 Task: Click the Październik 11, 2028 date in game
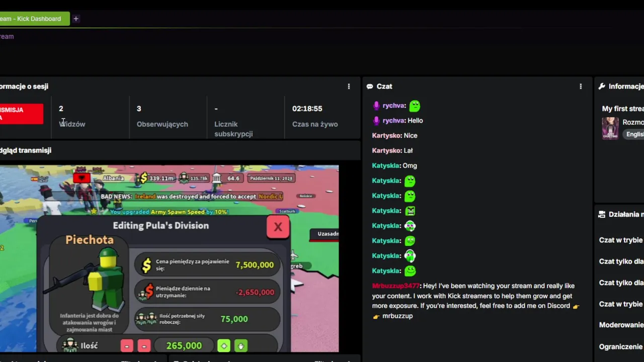[271, 178]
